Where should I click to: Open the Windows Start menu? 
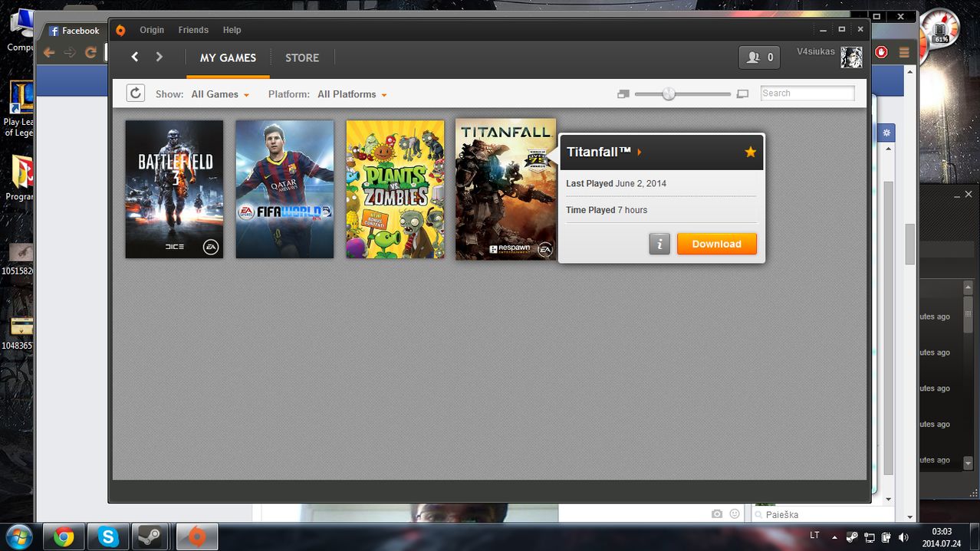pos(18,536)
